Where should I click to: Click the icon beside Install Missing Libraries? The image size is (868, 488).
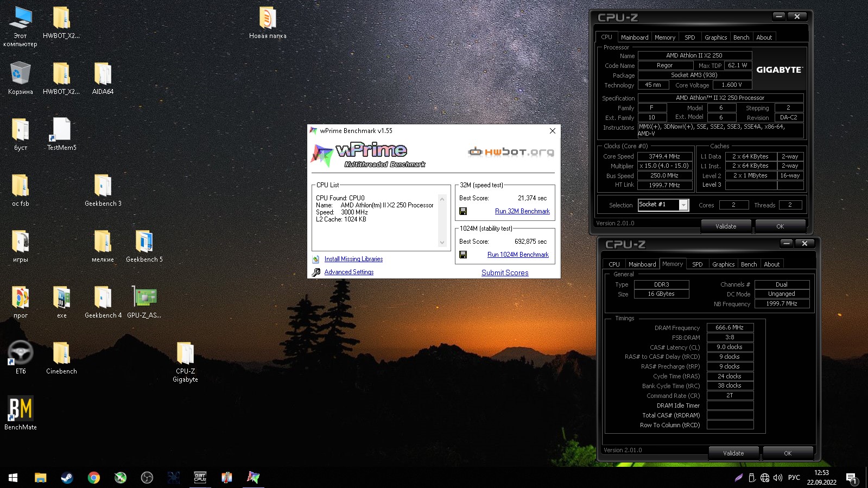(x=316, y=259)
